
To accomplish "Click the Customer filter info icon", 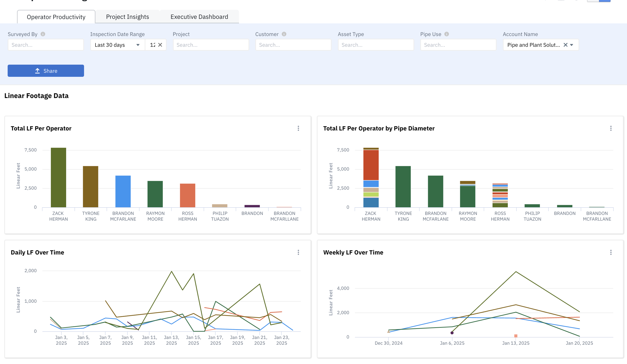I will coord(284,34).
